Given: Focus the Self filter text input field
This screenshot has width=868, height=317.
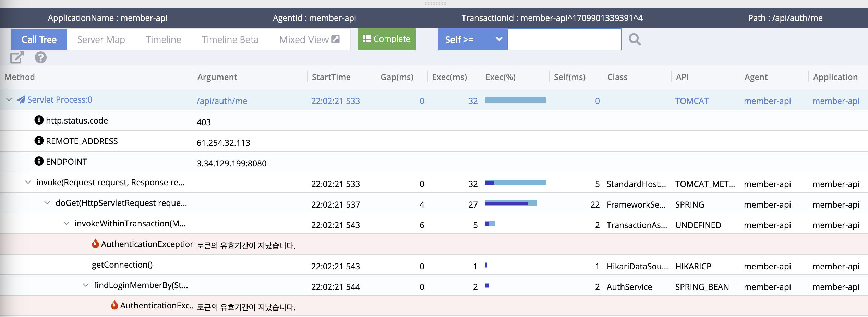Looking at the screenshot, I should pos(564,39).
